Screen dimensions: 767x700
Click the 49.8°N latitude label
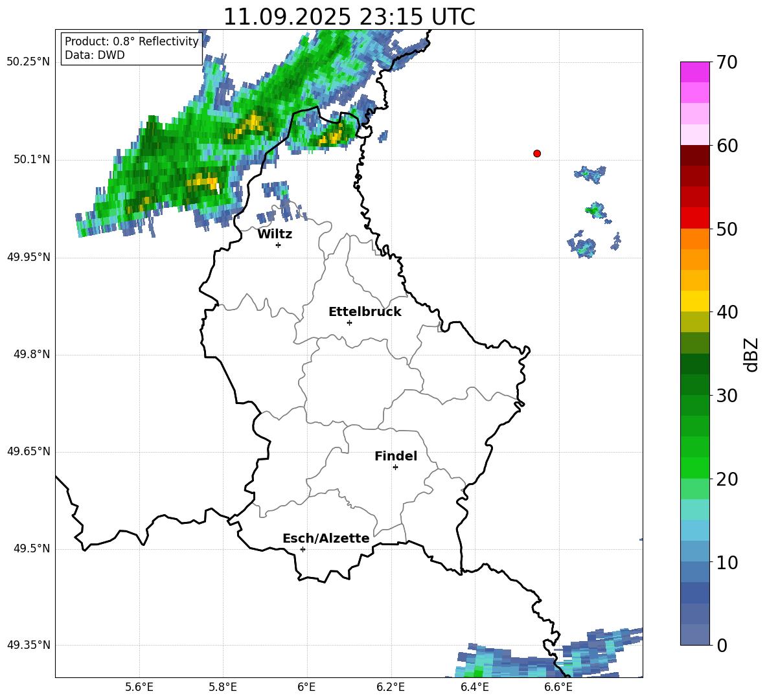(x=32, y=354)
